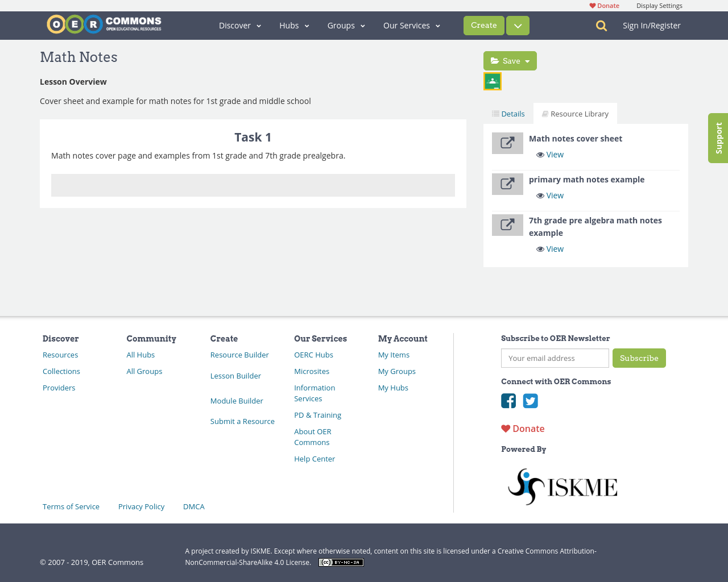Image resolution: width=728 pixels, height=582 pixels.
Task: Open the Math notes cover sheet external link icon
Action: [x=507, y=143]
